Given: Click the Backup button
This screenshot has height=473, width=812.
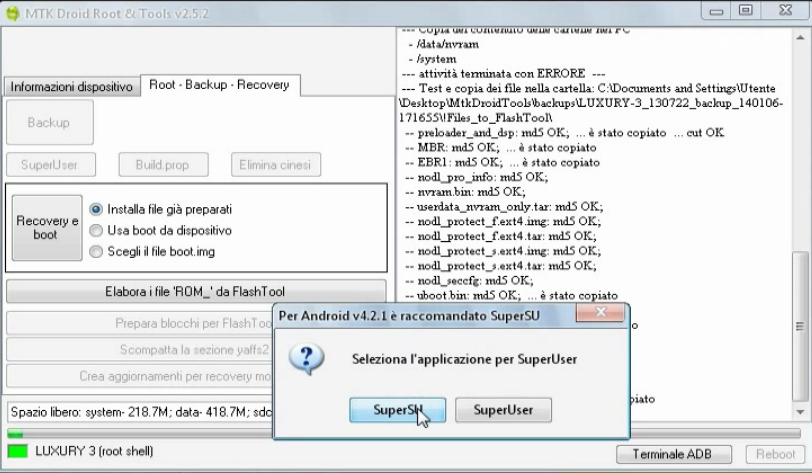Looking at the screenshot, I should (50, 122).
